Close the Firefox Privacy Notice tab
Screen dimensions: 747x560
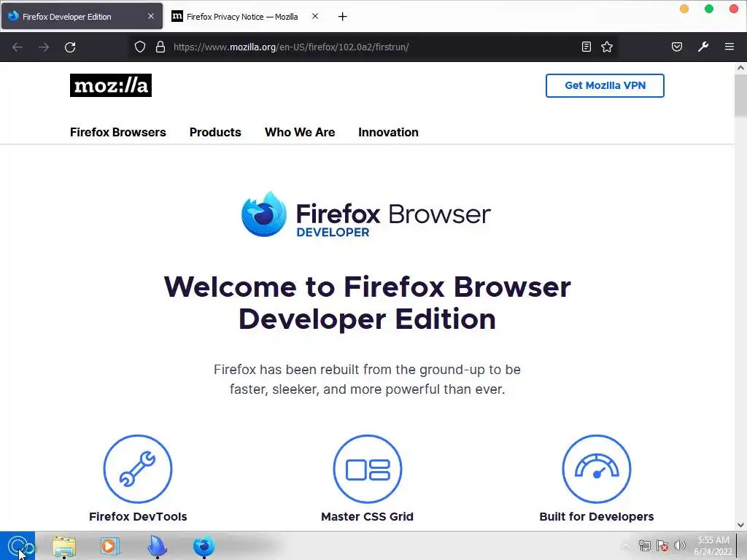tap(315, 16)
